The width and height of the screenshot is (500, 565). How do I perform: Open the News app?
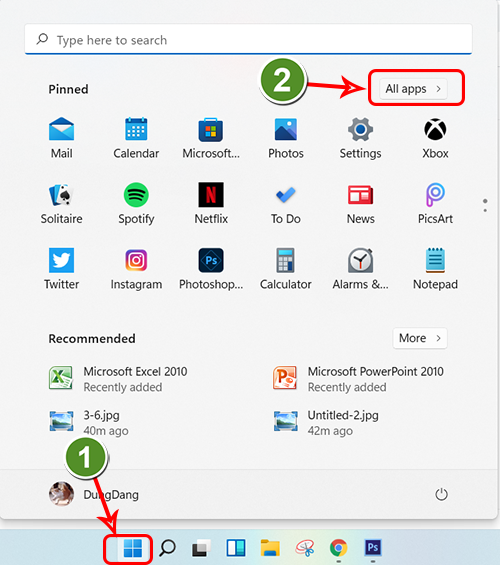coord(360,203)
